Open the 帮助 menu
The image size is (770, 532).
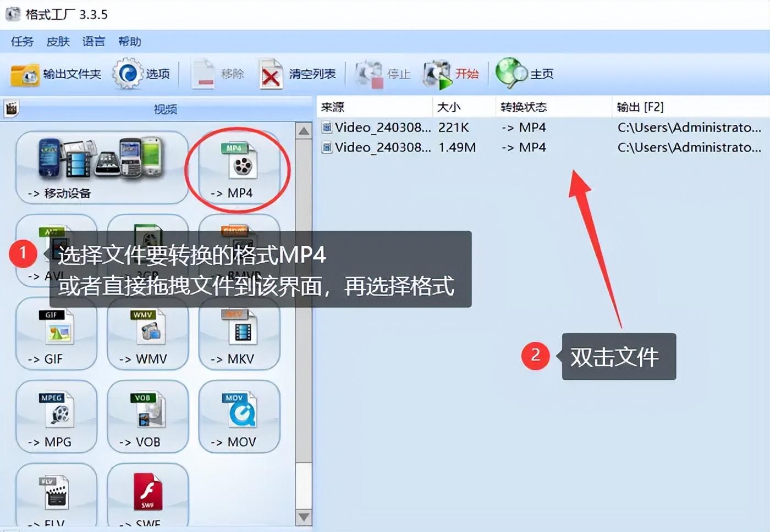[129, 41]
